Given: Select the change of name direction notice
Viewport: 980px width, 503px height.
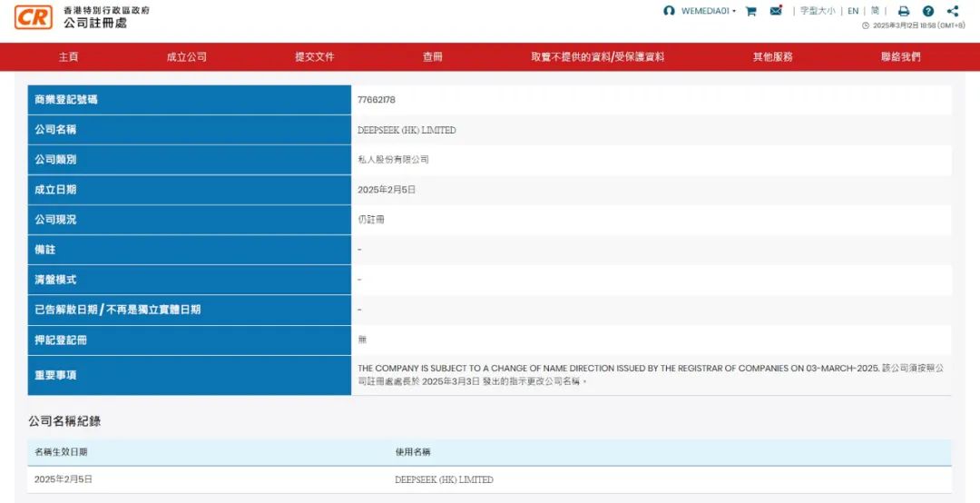Looking at the screenshot, I should pos(651,375).
